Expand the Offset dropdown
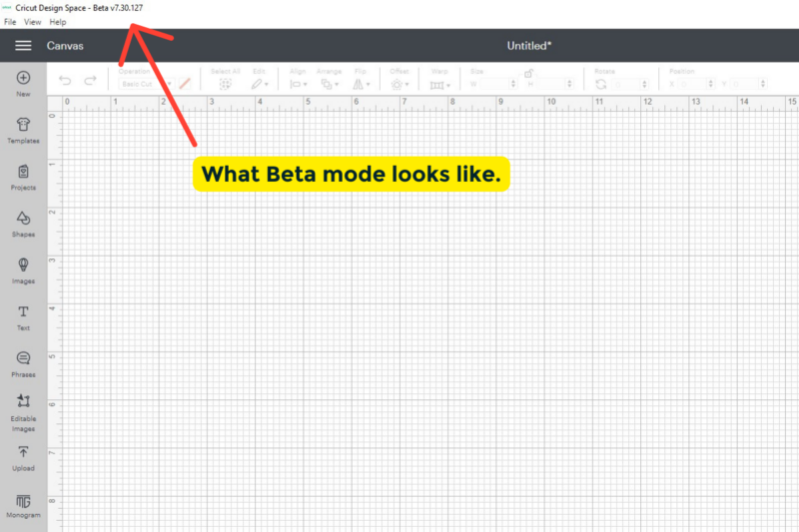The height and width of the screenshot is (532, 799). [x=399, y=84]
